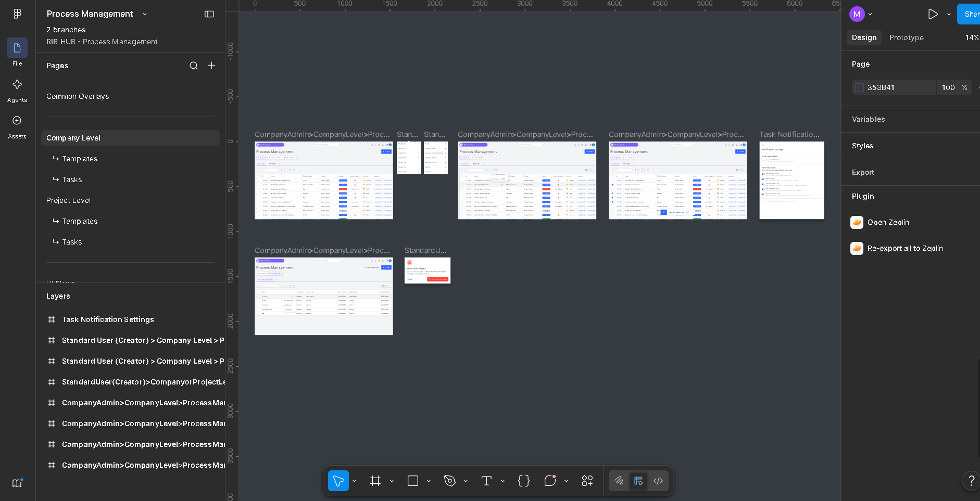Switch to Design mode toggle
The image size is (980, 501).
pos(638,481)
